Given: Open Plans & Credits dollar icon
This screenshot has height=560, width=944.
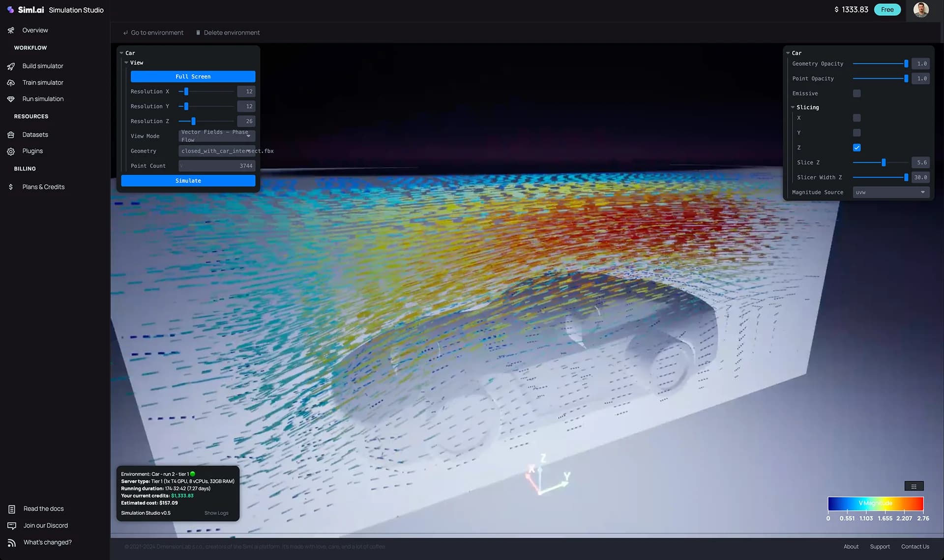Looking at the screenshot, I should pos(11,187).
